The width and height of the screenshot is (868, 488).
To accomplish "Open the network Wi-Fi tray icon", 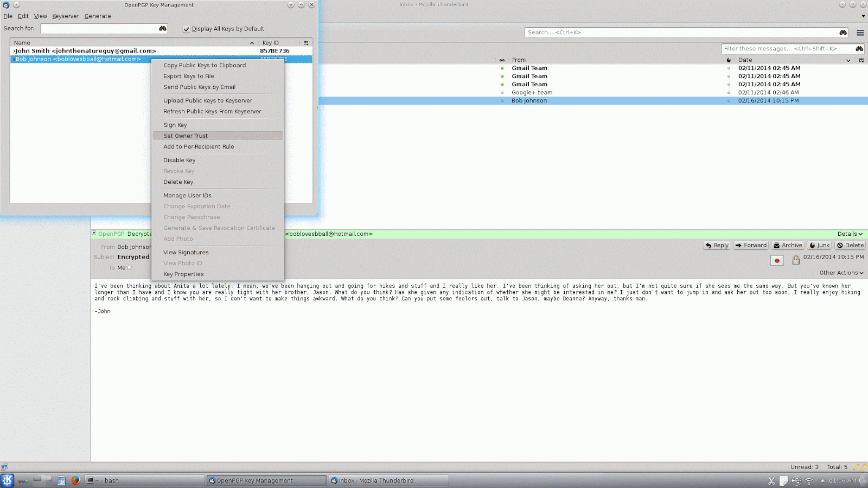I will pyautogui.click(x=809, y=481).
